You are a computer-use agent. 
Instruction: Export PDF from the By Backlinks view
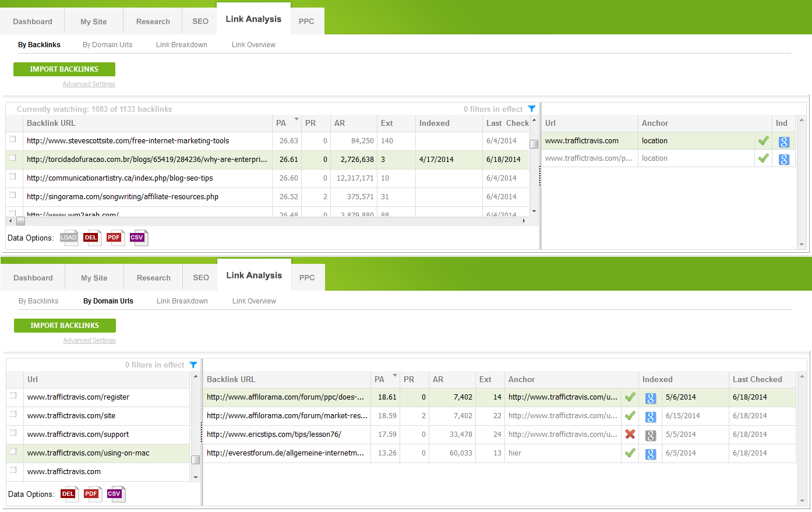pos(115,238)
